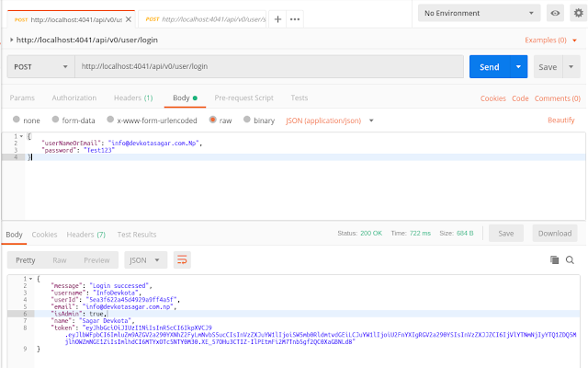
Task: Click the 722 ms time value
Action: coord(420,233)
